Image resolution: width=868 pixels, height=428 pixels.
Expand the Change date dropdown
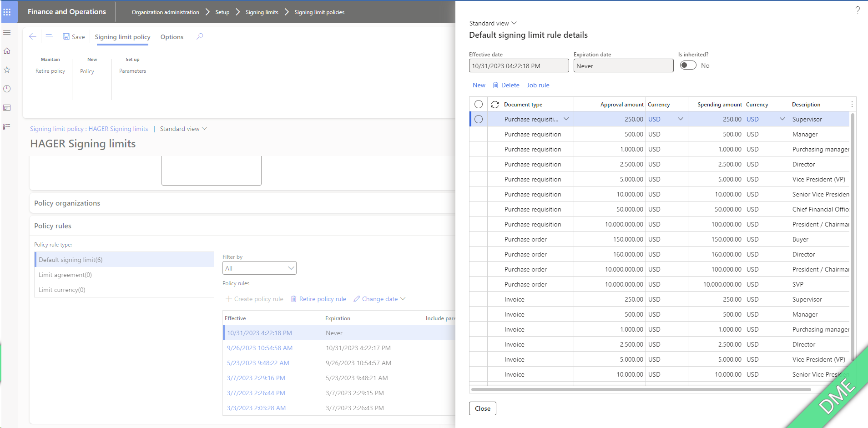coord(379,299)
